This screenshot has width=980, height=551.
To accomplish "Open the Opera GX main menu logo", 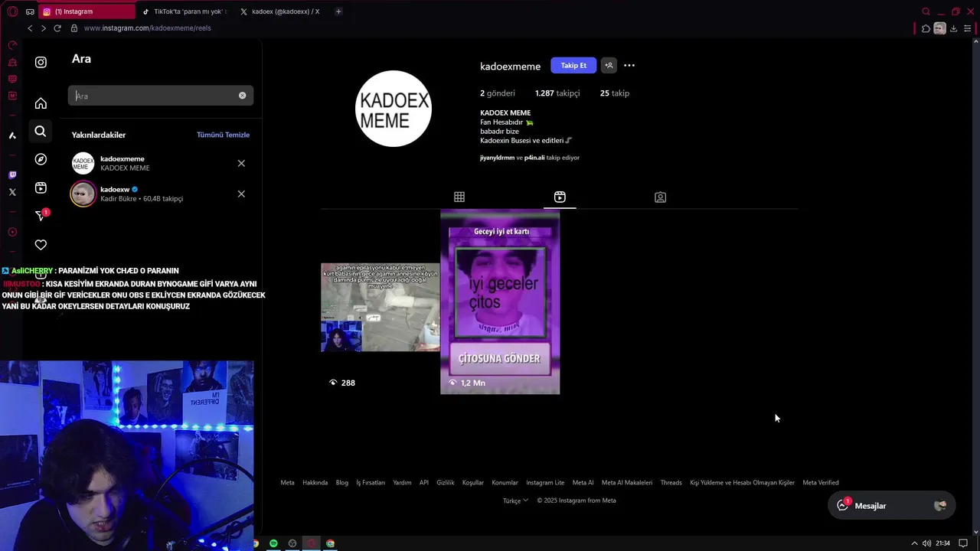I will coord(12,11).
